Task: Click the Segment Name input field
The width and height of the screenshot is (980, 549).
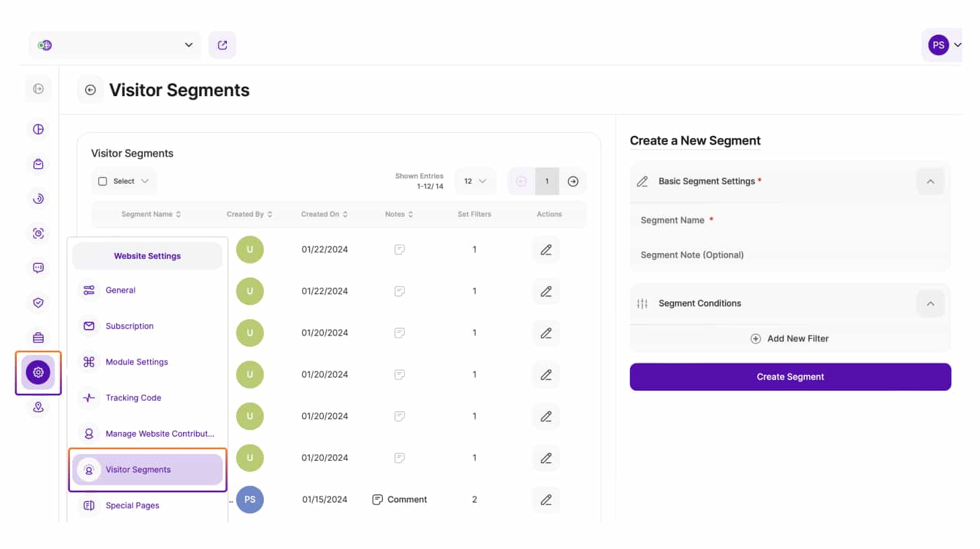Action: [x=790, y=220]
